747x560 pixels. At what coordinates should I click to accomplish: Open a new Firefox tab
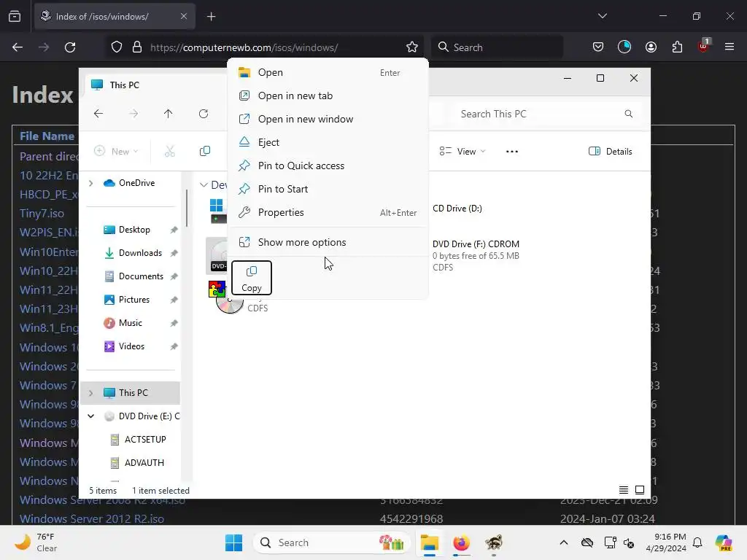(x=212, y=17)
